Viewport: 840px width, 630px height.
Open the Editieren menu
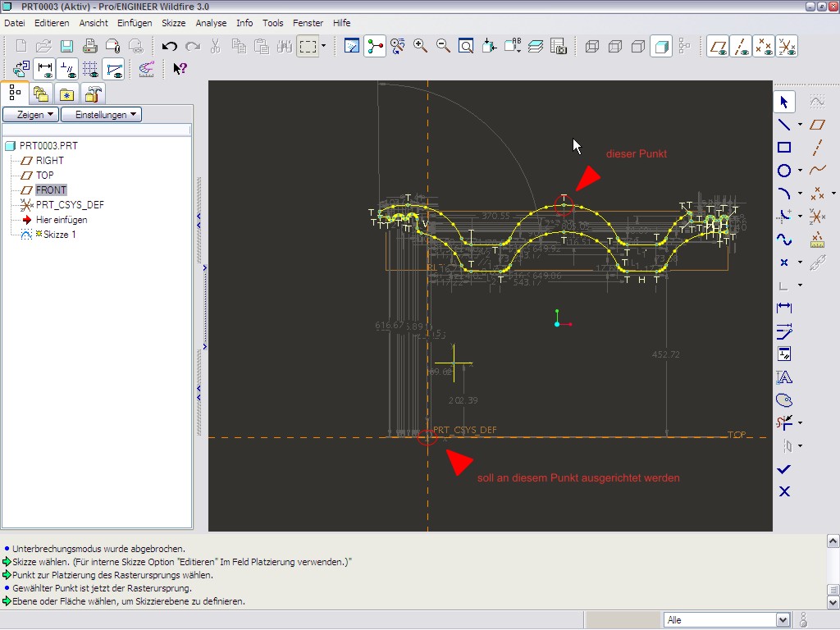point(52,23)
